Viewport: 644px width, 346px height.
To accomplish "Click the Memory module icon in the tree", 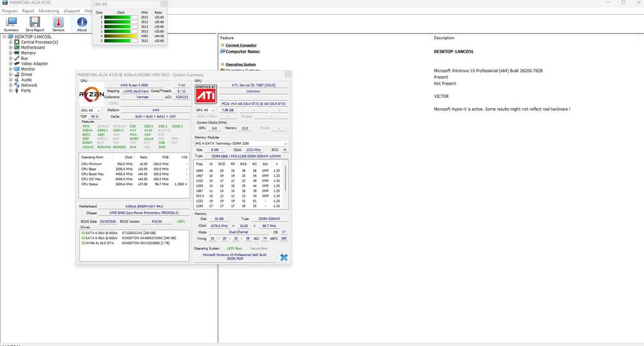I will click(x=17, y=53).
